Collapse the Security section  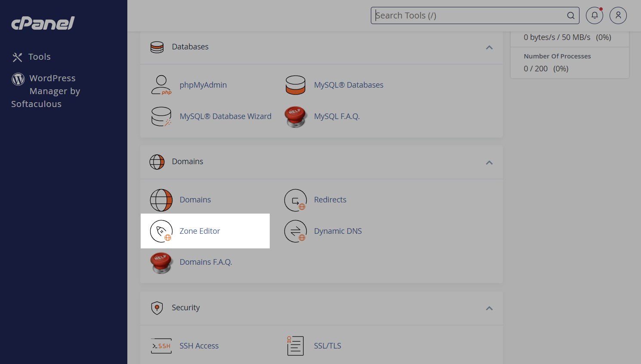tap(489, 308)
